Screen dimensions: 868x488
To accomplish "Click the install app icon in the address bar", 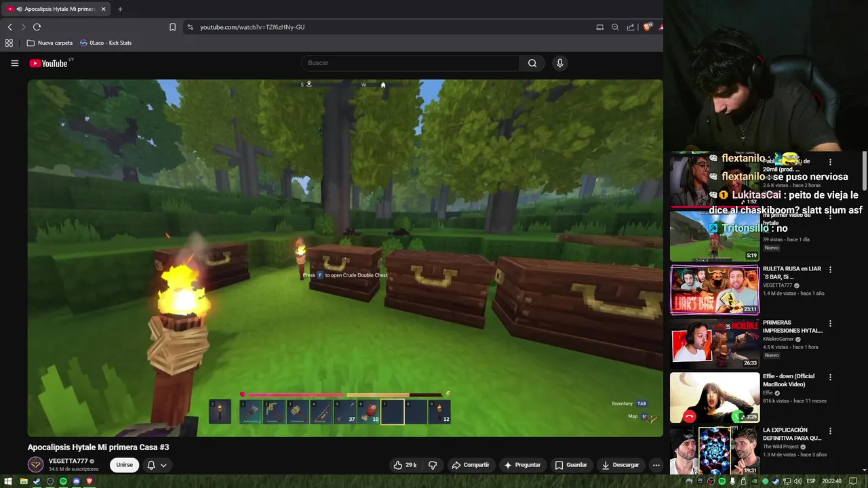I will [599, 27].
